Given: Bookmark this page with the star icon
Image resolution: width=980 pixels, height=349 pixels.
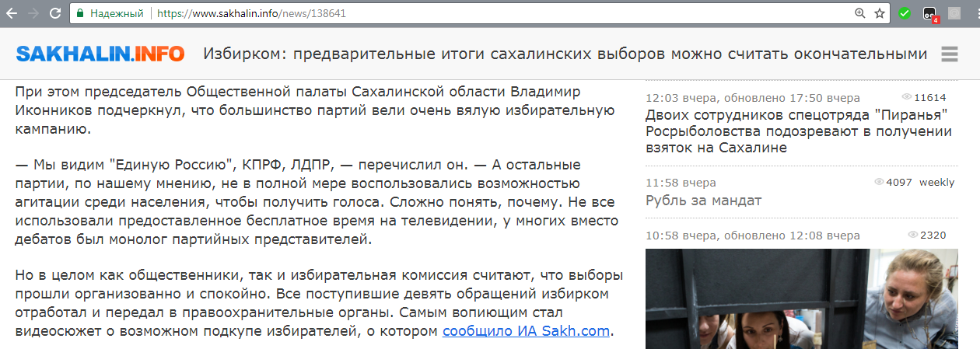Looking at the screenshot, I should 880,13.
